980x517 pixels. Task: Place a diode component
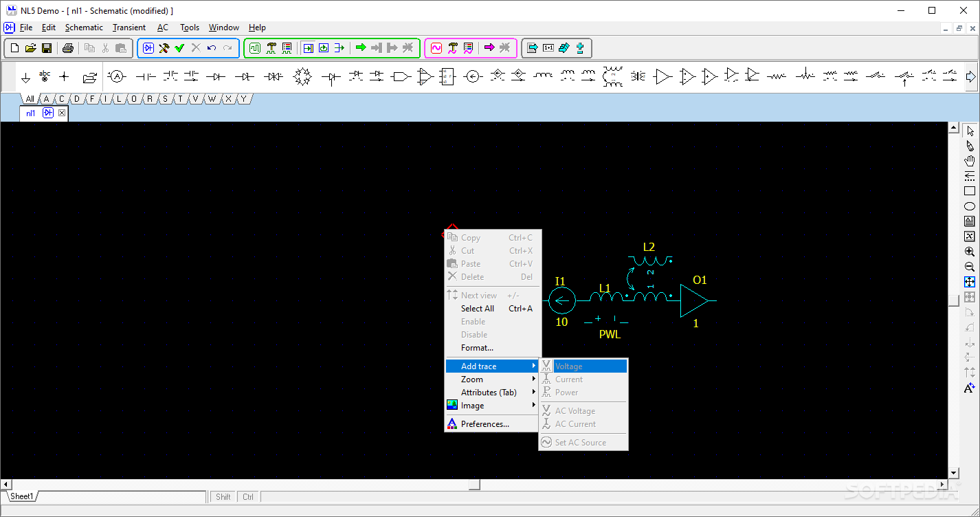(x=216, y=77)
